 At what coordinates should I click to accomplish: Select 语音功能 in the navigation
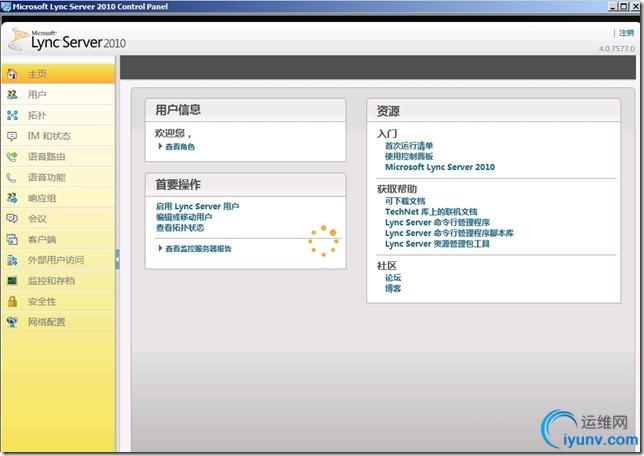point(58,177)
